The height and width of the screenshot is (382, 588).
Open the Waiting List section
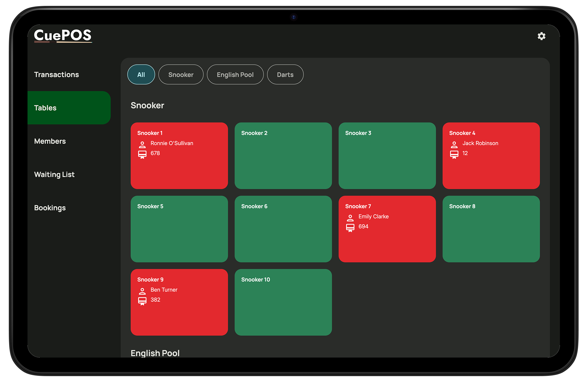tap(54, 175)
